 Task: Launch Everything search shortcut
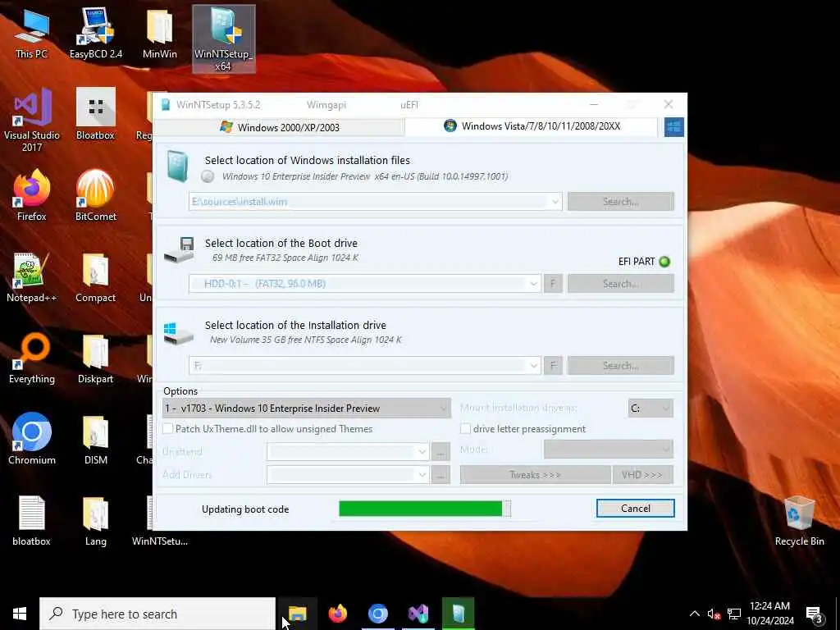pos(32,359)
